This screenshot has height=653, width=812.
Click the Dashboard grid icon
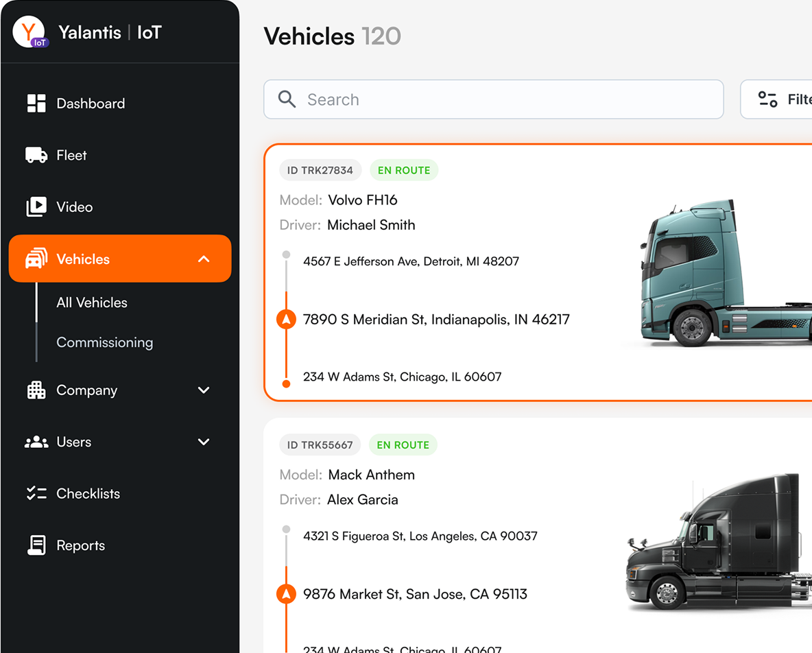tap(36, 104)
